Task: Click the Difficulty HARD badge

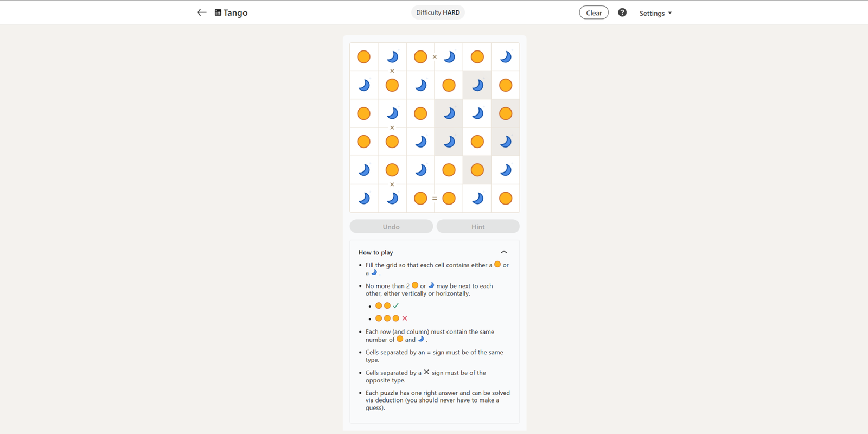Action: pyautogui.click(x=438, y=12)
